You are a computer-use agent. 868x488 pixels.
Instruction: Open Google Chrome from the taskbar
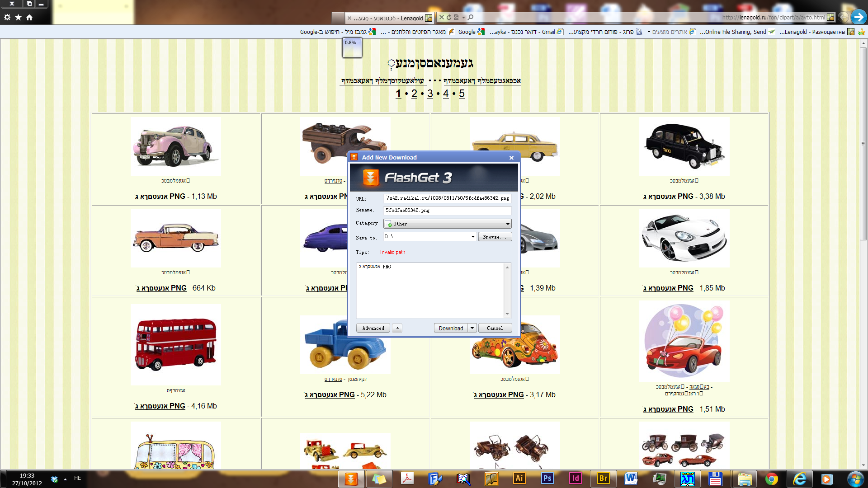[x=772, y=479]
